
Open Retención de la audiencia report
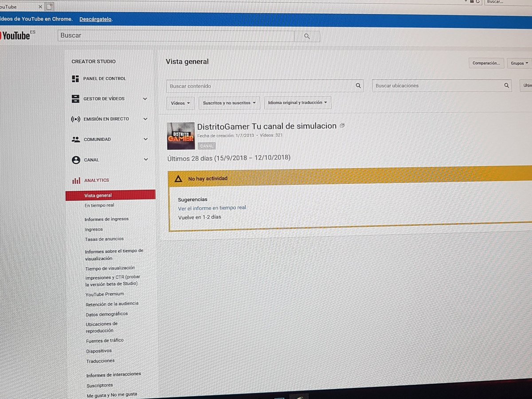[112, 304]
